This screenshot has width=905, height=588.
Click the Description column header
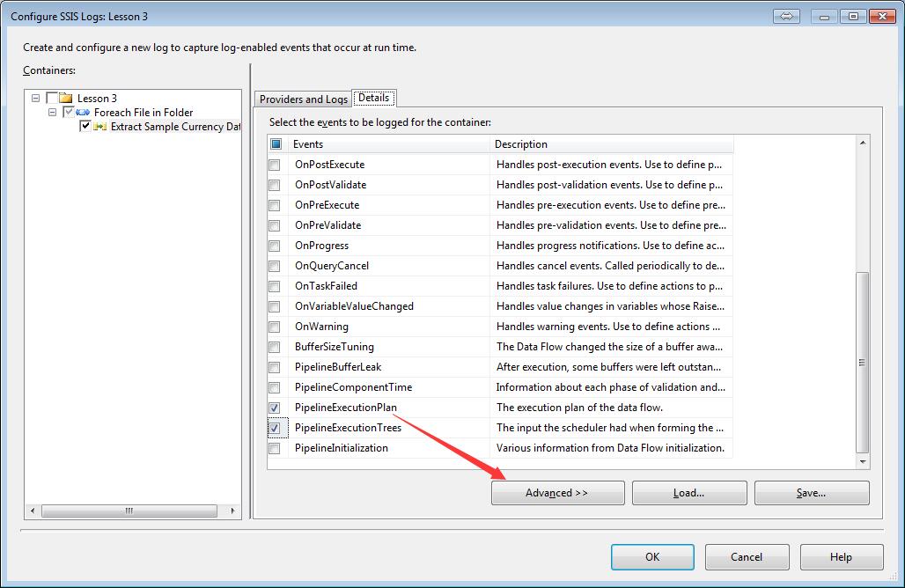click(612, 144)
